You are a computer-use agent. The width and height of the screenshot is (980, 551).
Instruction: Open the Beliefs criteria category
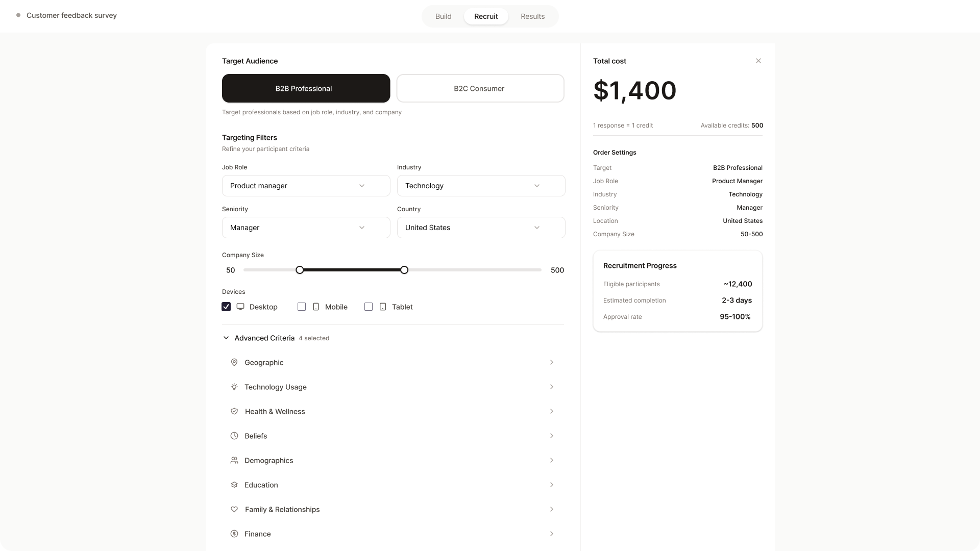pyautogui.click(x=392, y=436)
